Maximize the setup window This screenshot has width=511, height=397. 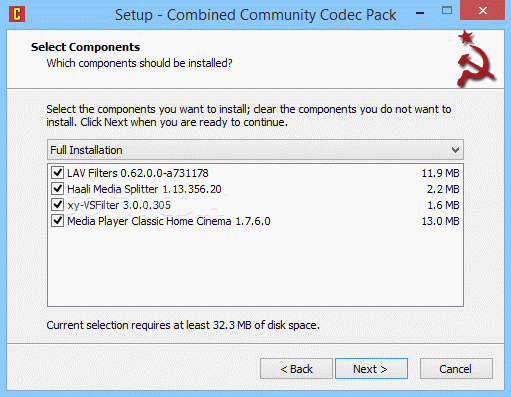(x=447, y=11)
